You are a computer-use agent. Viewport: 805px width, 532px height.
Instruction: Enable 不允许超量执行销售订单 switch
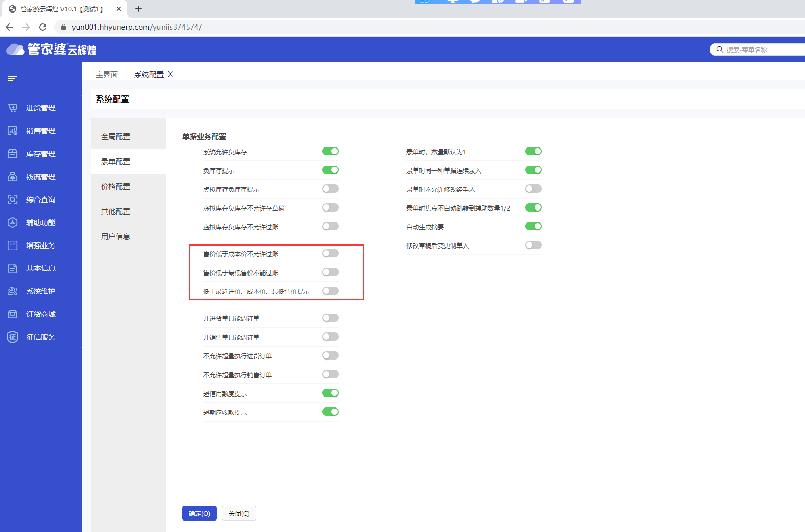pyautogui.click(x=330, y=374)
